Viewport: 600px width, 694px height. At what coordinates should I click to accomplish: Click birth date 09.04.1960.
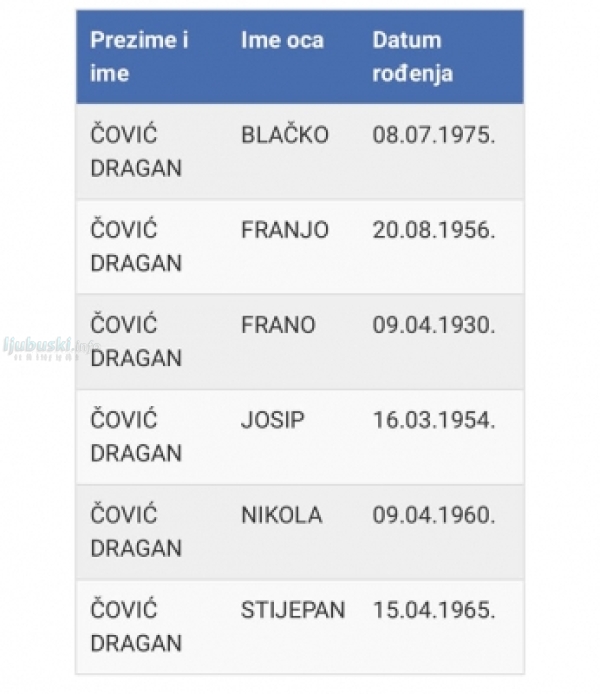click(x=433, y=515)
